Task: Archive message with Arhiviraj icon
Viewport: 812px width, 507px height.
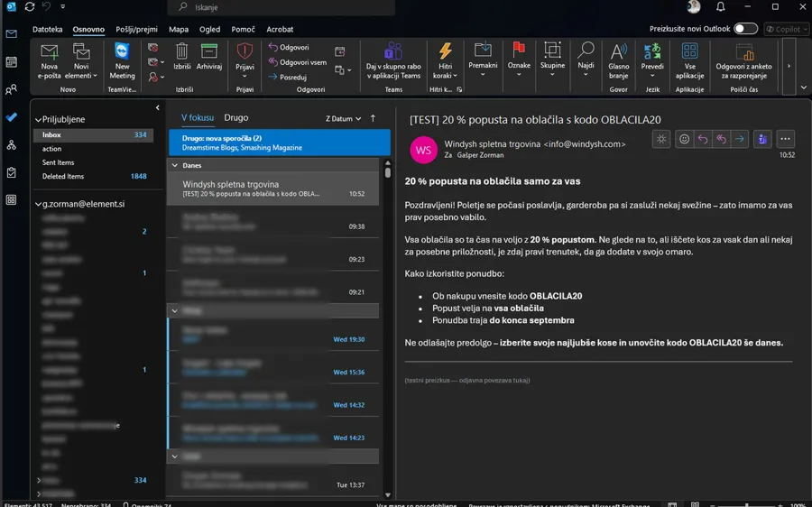Action: (209, 57)
